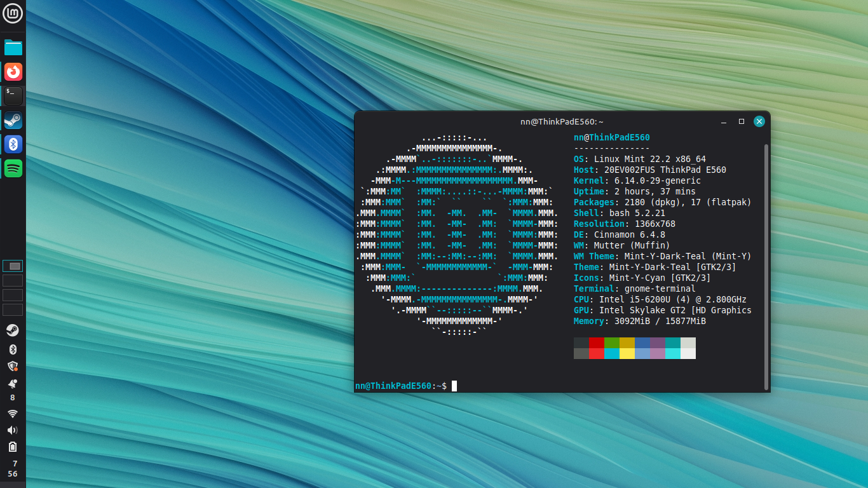Switch to the fourth workspace

tap(13, 310)
